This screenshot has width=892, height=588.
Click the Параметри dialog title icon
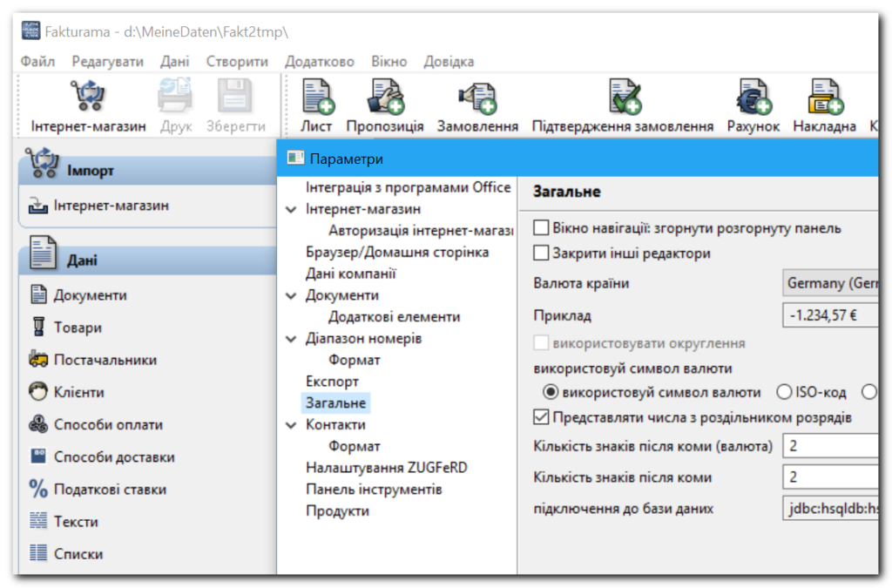[x=295, y=158]
